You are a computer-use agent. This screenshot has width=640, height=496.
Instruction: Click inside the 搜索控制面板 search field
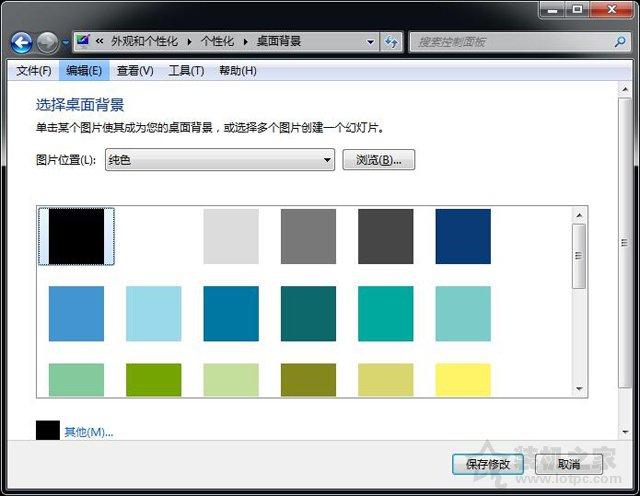coord(510,42)
